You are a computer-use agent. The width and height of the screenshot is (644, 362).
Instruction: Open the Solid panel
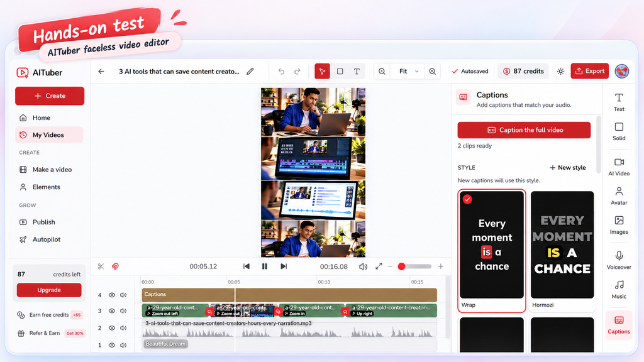click(x=619, y=132)
